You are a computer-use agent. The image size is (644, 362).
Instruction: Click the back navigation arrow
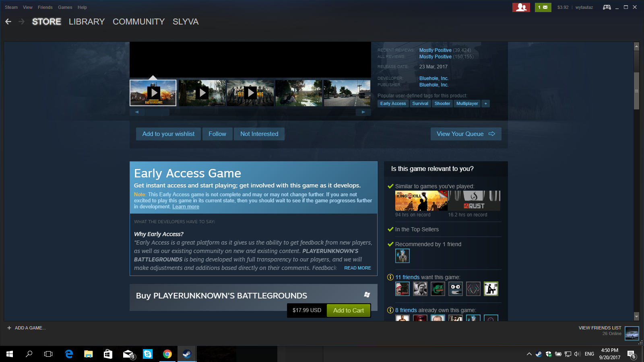pyautogui.click(x=8, y=22)
